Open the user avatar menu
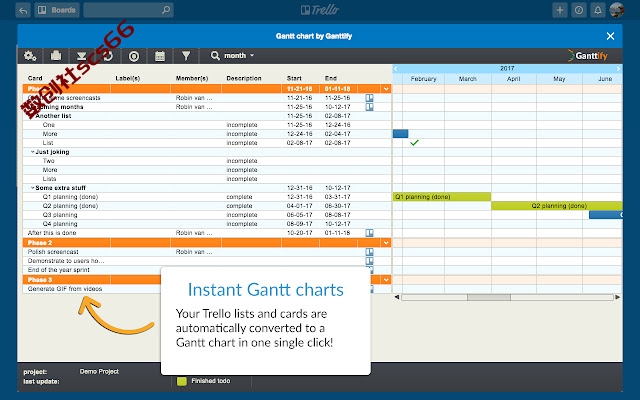Image resolution: width=640 pixels, height=400 pixels. point(616,10)
